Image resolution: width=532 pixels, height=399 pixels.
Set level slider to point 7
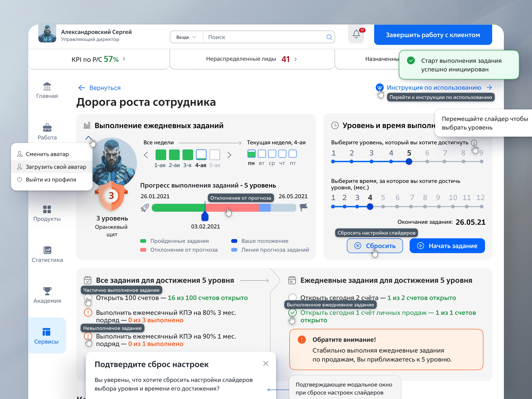[444, 162]
